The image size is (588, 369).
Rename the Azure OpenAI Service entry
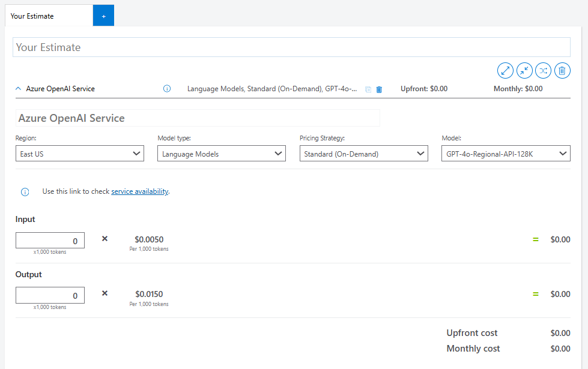click(x=198, y=118)
